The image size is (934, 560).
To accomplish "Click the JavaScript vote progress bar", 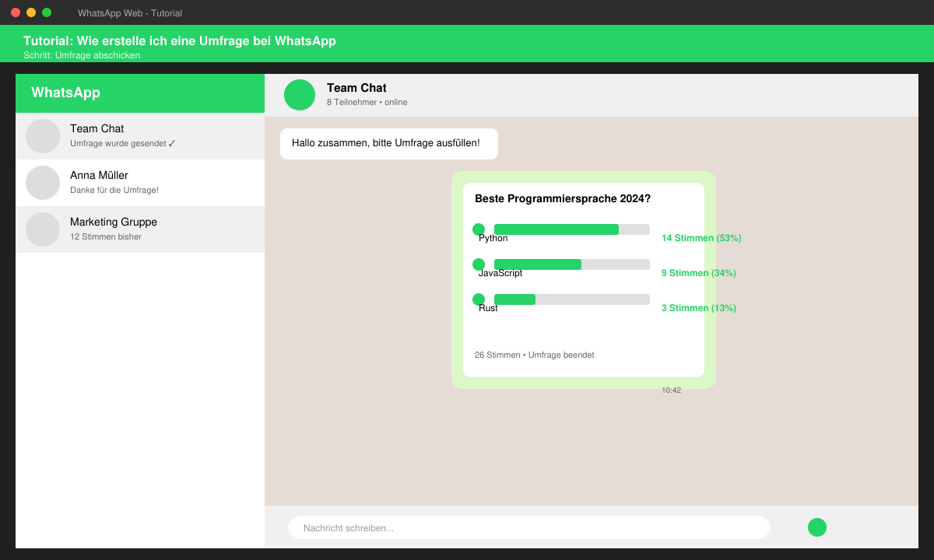I will 572,264.
